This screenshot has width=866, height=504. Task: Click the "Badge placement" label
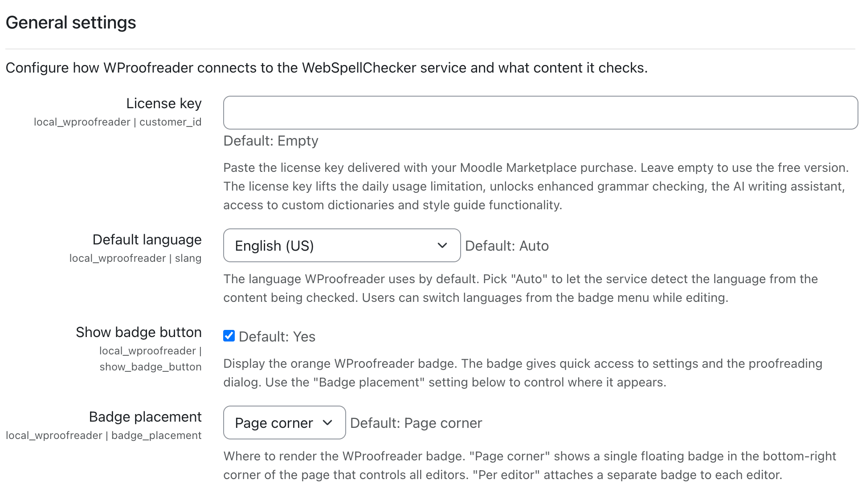[x=145, y=417]
